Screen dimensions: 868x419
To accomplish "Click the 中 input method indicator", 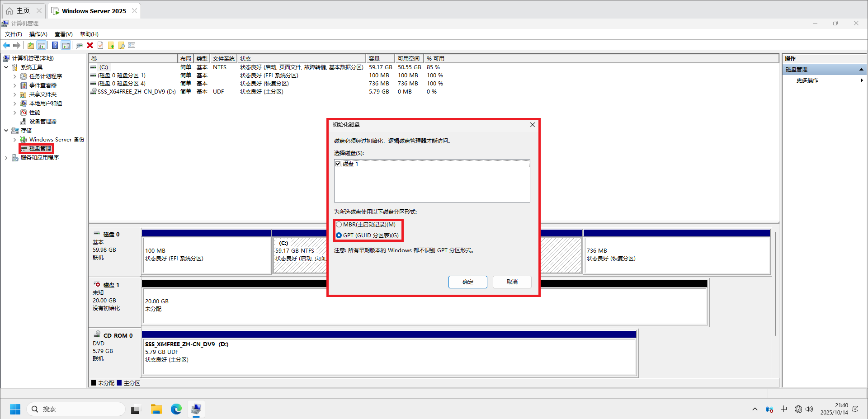I will pos(783,409).
